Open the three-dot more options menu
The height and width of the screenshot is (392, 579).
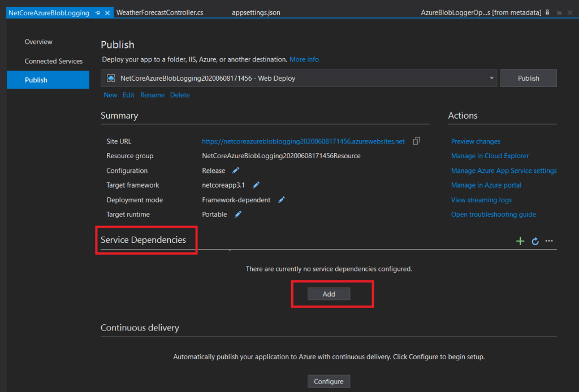[x=549, y=241]
